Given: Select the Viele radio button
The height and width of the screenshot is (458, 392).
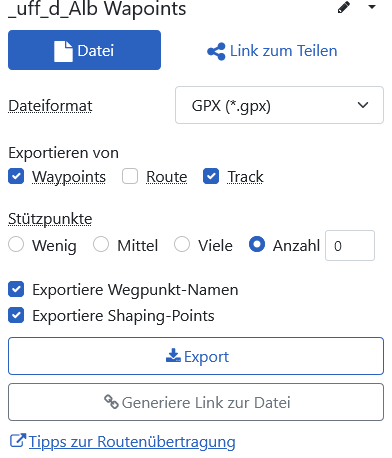Looking at the screenshot, I should [182, 245].
